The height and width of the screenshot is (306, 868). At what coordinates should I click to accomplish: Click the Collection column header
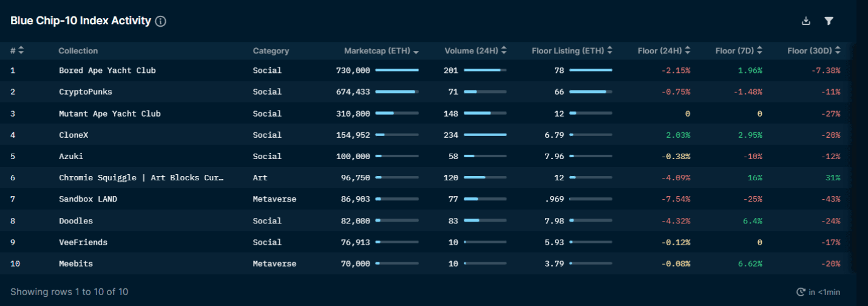tap(78, 51)
